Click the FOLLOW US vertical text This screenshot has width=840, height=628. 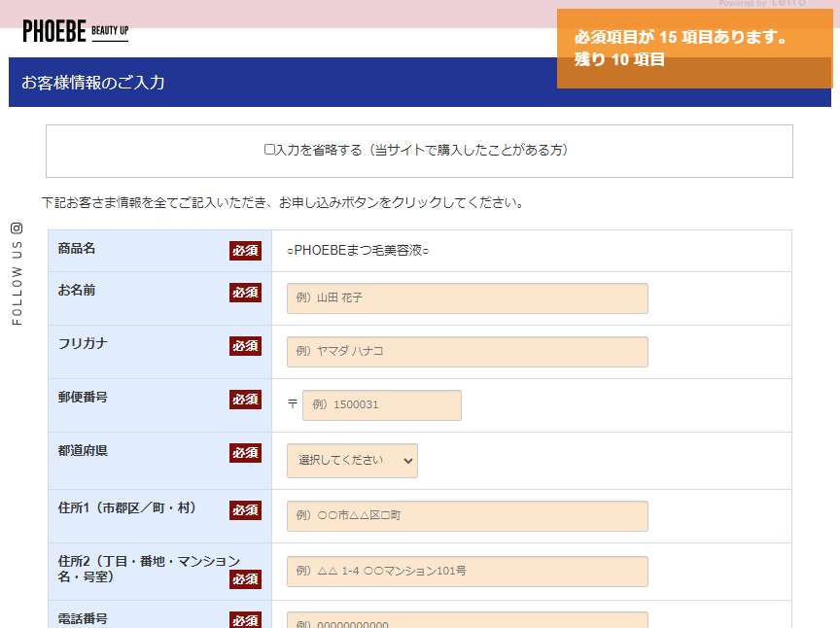click(17, 283)
